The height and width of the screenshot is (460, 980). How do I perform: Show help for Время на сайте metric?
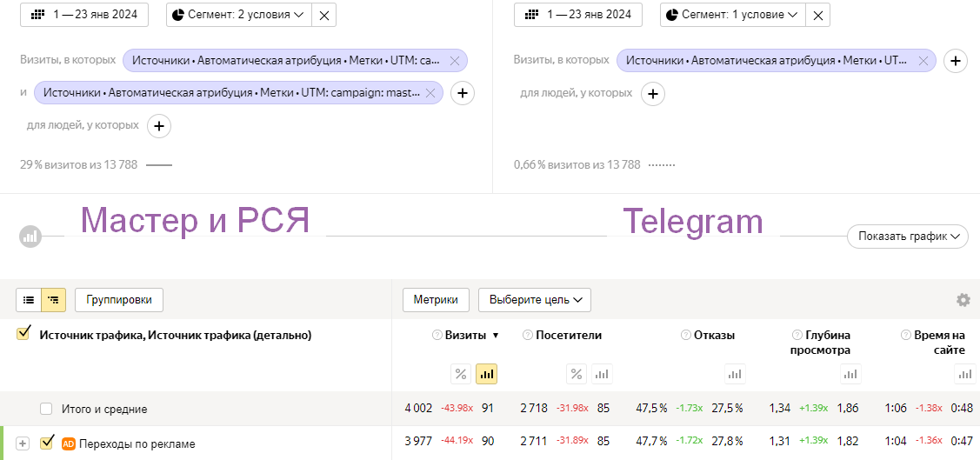[x=905, y=335]
